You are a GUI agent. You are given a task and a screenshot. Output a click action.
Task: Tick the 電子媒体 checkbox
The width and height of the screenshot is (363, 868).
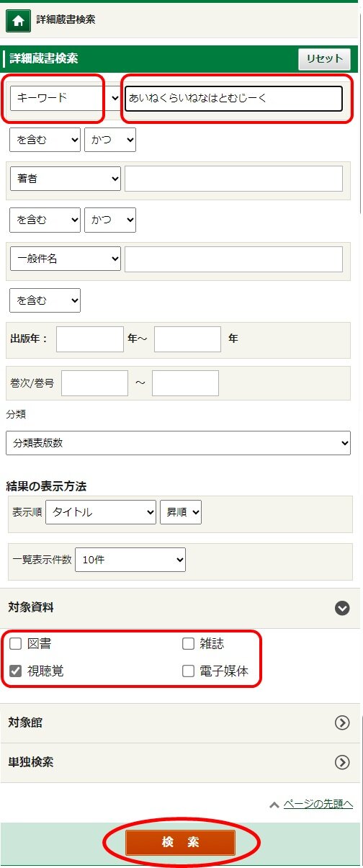click(188, 671)
